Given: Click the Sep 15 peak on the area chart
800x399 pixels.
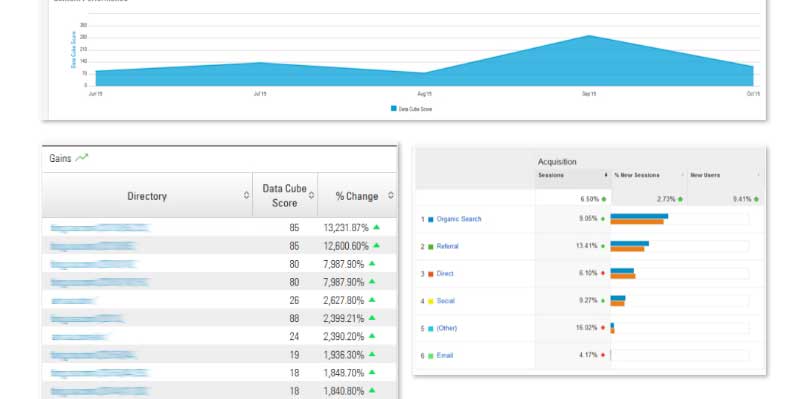Looking at the screenshot, I should click(x=589, y=36).
